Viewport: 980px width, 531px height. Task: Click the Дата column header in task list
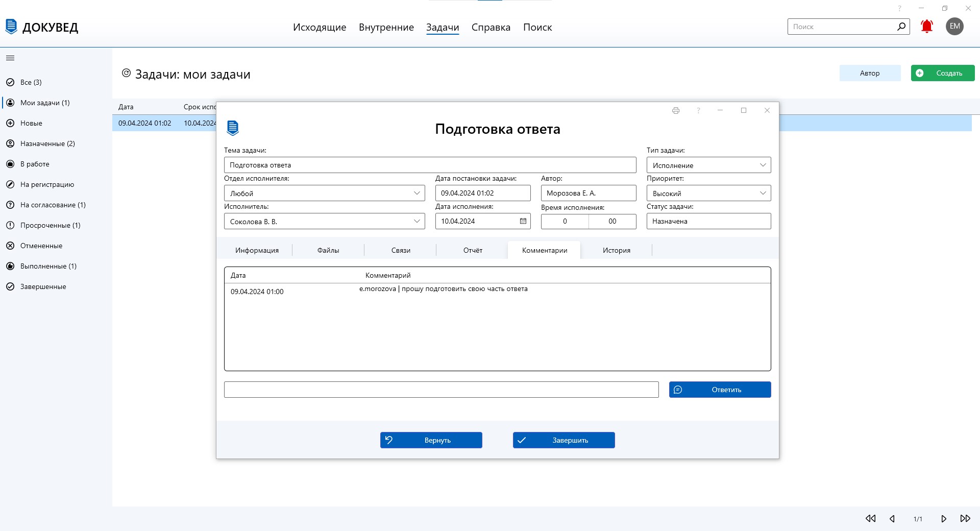click(x=126, y=107)
